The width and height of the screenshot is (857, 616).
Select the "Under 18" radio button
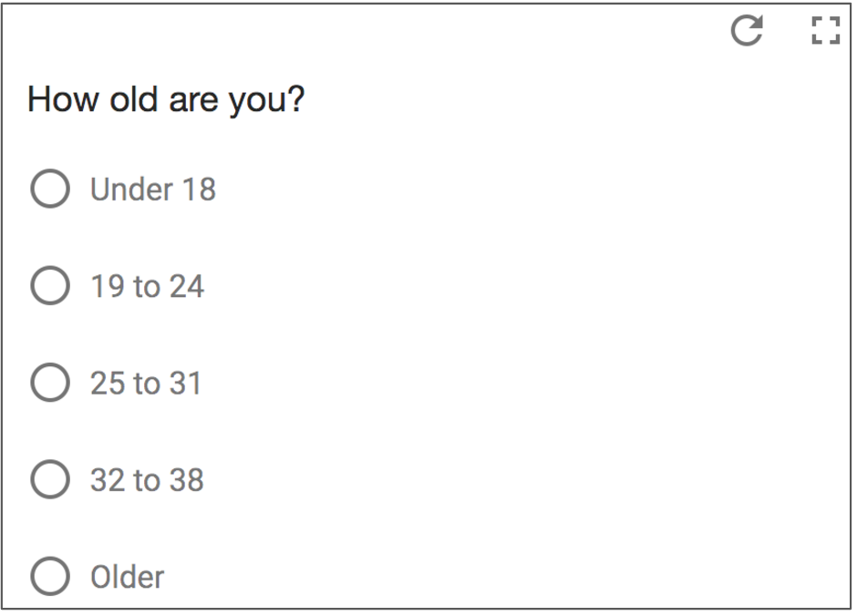[x=50, y=190]
